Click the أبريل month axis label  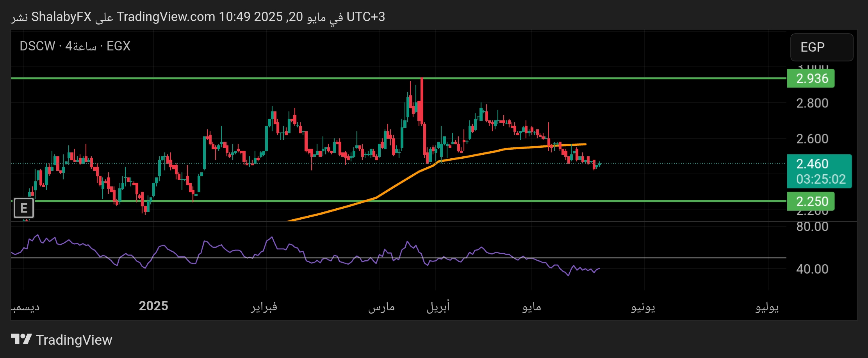point(438,306)
